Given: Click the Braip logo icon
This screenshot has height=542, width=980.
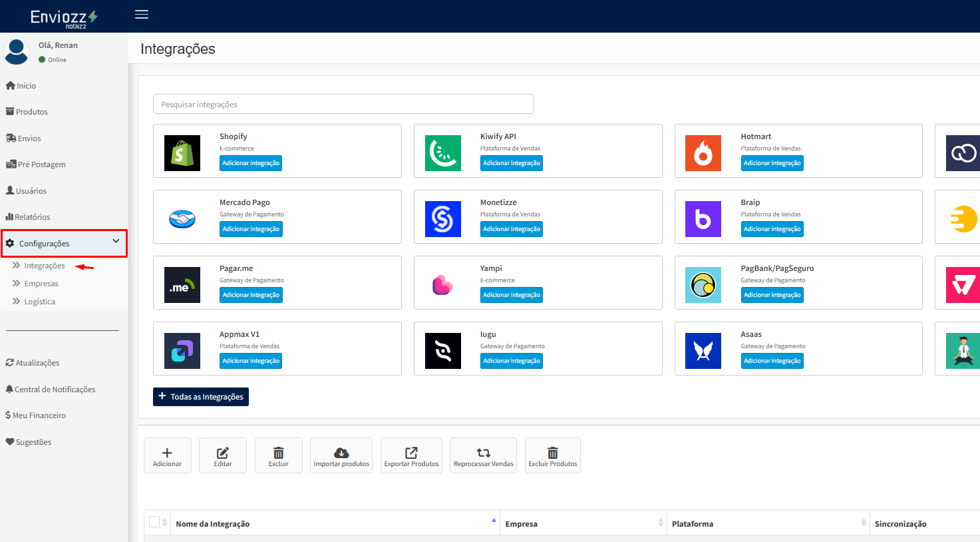Looking at the screenshot, I should pos(703,219).
